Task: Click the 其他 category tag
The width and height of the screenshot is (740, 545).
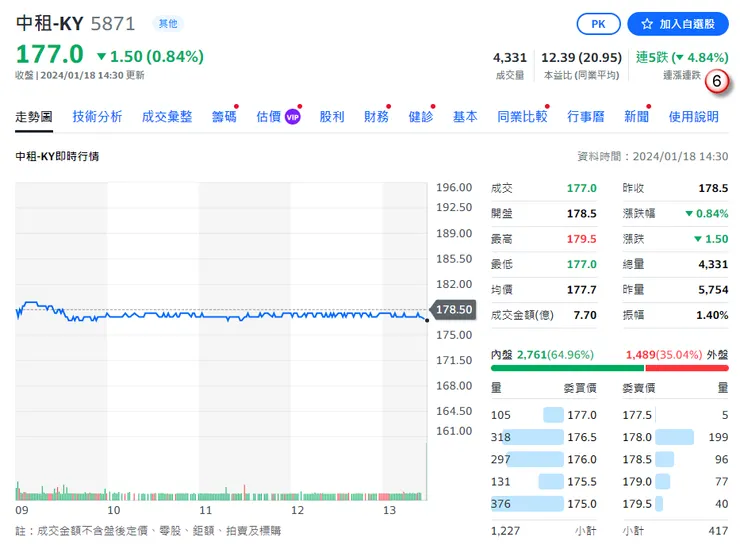Action: 167,23
